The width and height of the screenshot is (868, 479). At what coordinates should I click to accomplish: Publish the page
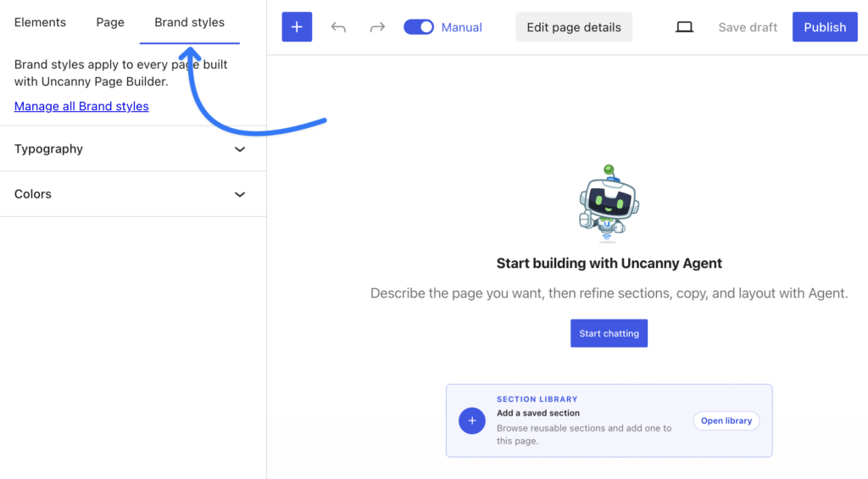click(x=825, y=26)
